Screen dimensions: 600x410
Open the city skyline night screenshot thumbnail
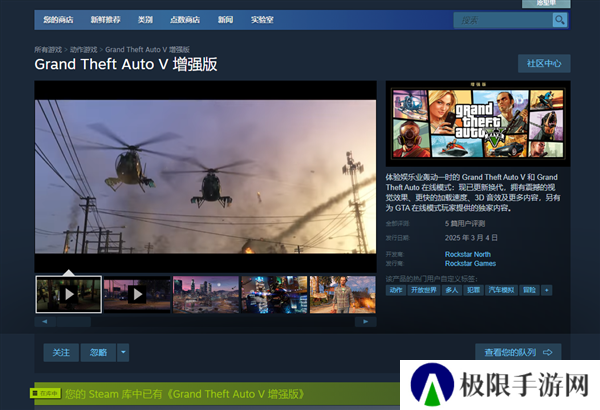[206, 294]
